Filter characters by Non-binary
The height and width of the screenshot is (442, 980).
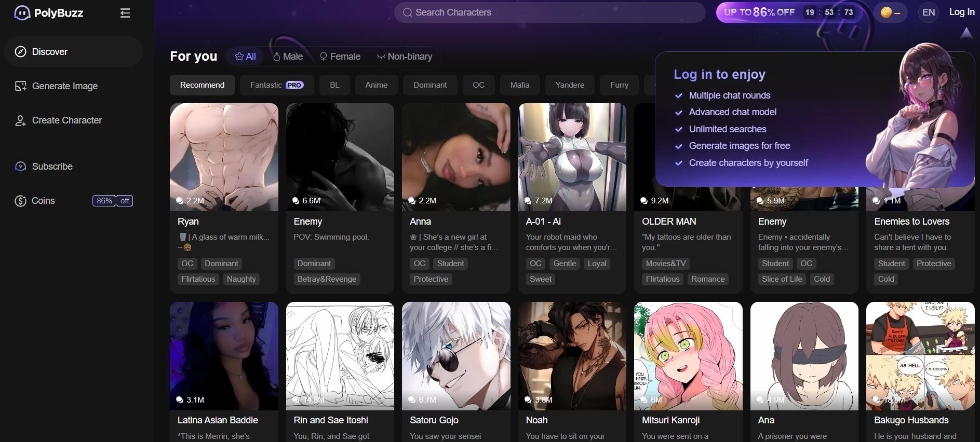pos(405,57)
